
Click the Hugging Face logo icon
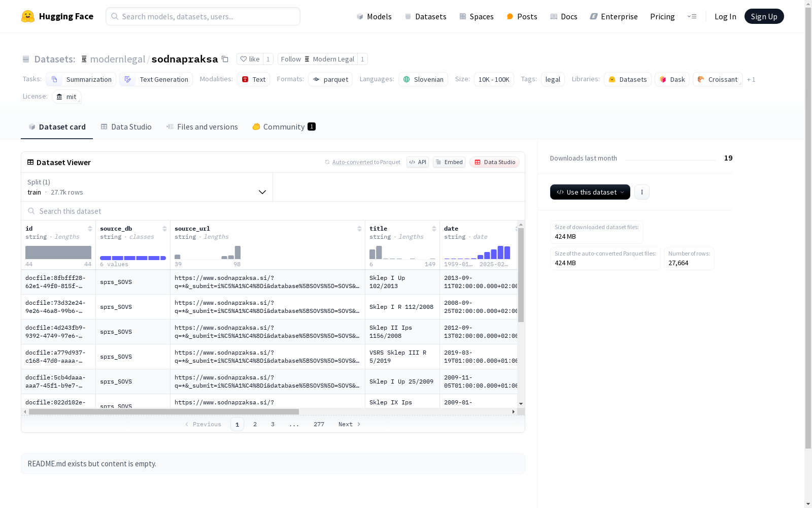pos(28,16)
